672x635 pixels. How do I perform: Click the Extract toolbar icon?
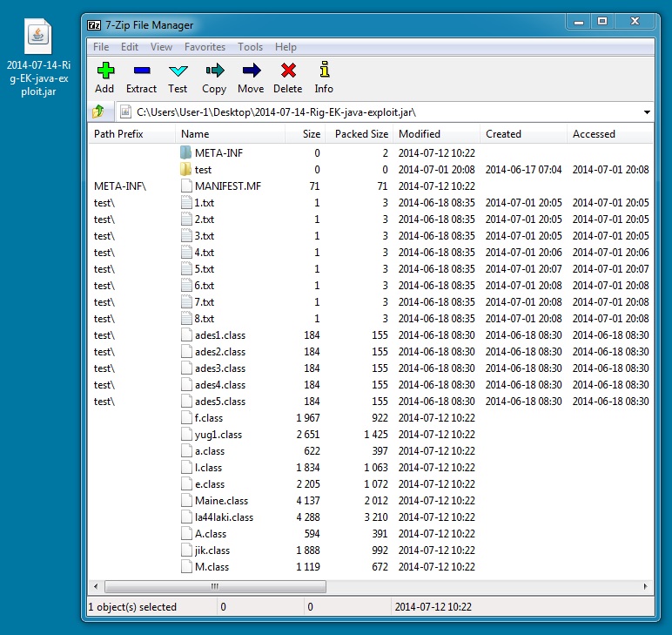[141, 77]
